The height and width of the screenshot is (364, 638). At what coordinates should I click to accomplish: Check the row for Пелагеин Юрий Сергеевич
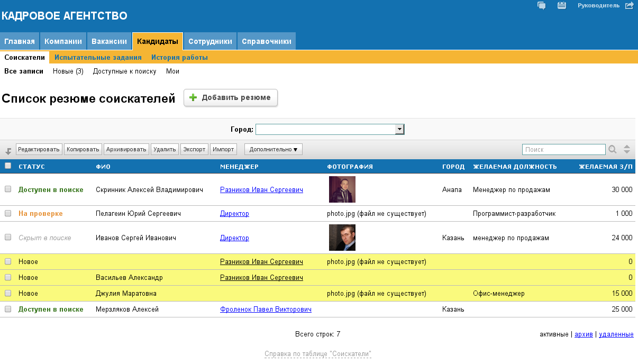click(8, 213)
